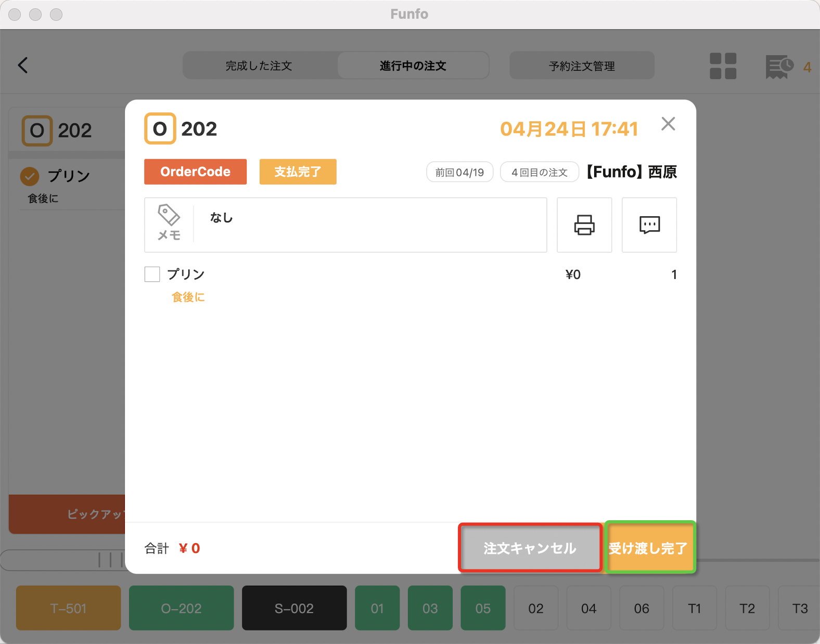Click the memo field showing なし

click(x=345, y=225)
